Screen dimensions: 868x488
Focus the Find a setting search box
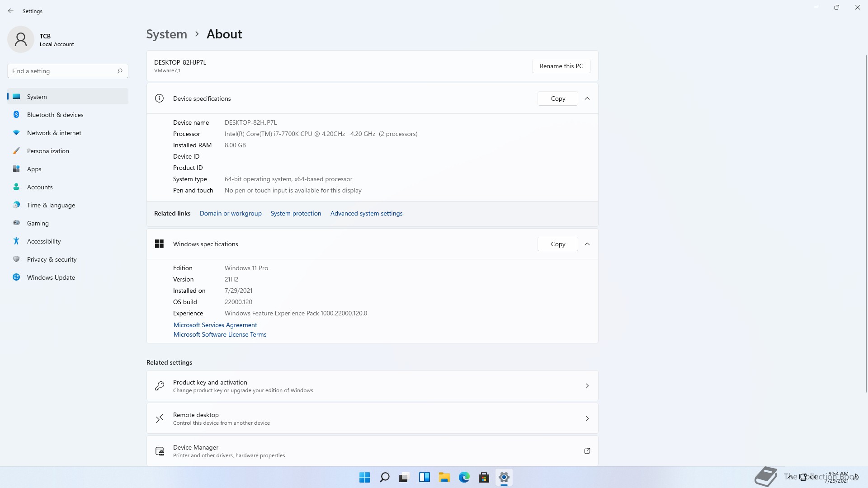pos(68,71)
